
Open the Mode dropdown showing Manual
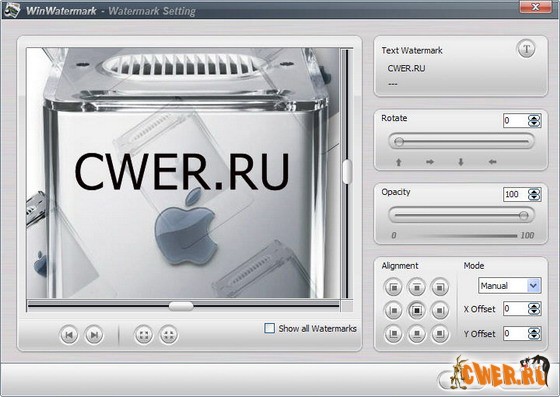coord(510,286)
